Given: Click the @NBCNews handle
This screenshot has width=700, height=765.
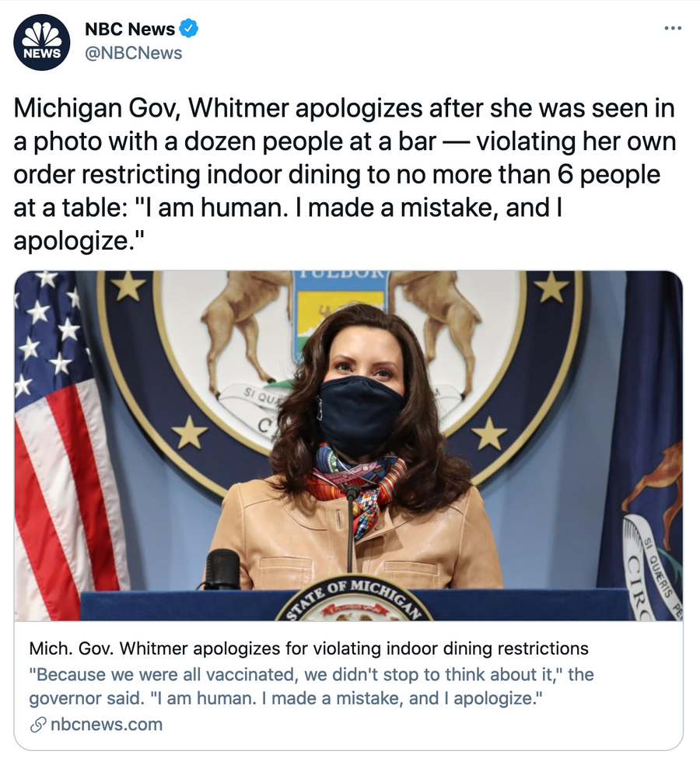Looking at the screenshot, I should pos(133,53).
